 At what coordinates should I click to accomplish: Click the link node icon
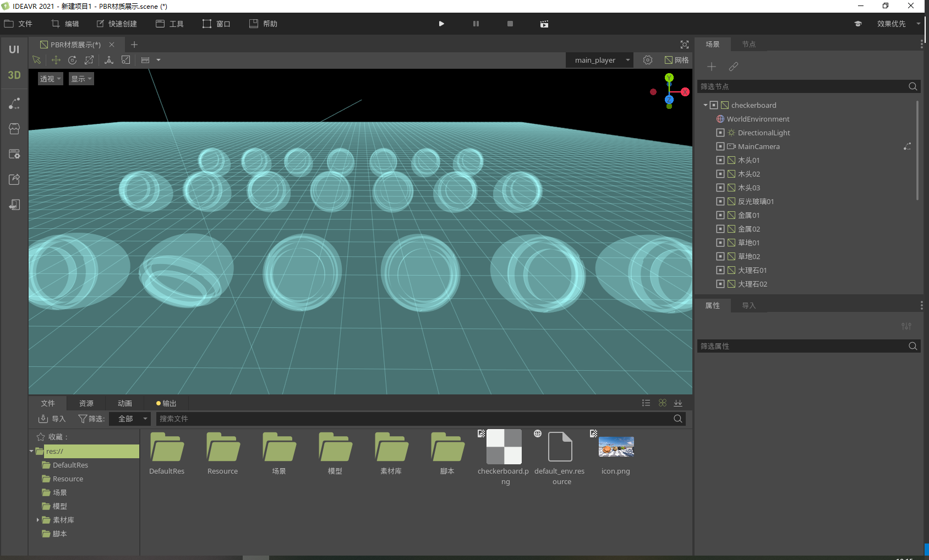(x=734, y=67)
